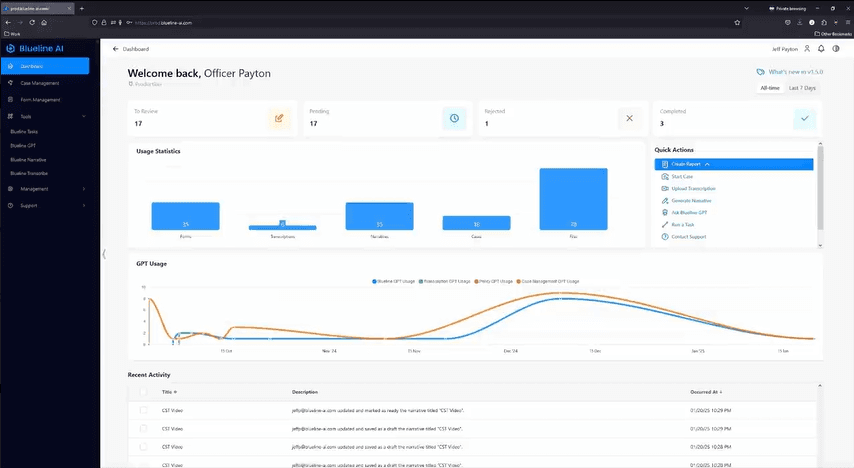The height and width of the screenshot is (468, 854).
Task: Check the select-all box in Recent Activity header
Action: (143, 392)
